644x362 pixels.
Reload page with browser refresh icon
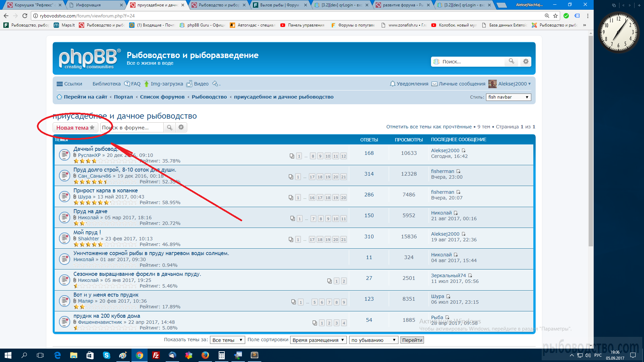pyautogui.click(x=25, y=16)
